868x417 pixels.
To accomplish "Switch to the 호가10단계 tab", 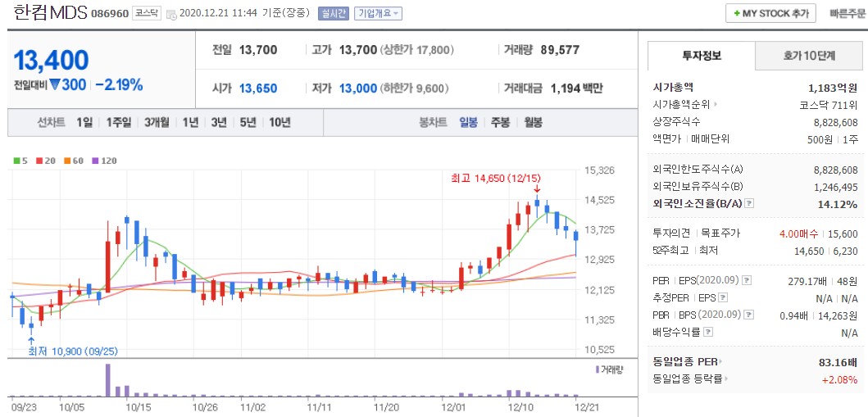I will (x=809, y=56).
